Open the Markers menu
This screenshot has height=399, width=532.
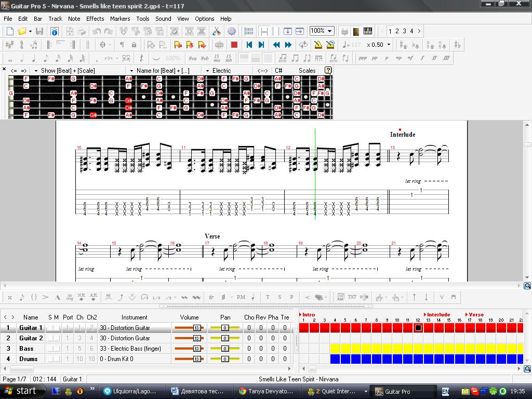click(120, 19)
